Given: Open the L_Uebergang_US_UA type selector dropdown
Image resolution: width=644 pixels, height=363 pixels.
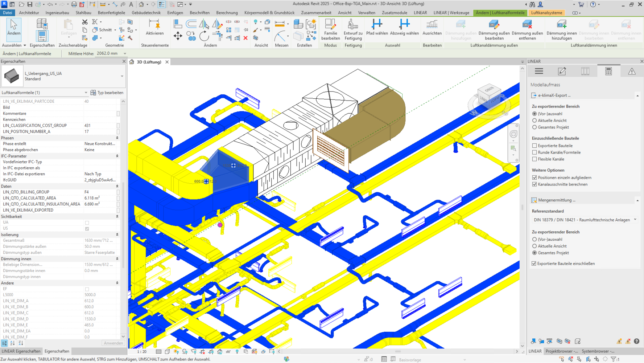Looking at the screenshot, I should [122, 76].
